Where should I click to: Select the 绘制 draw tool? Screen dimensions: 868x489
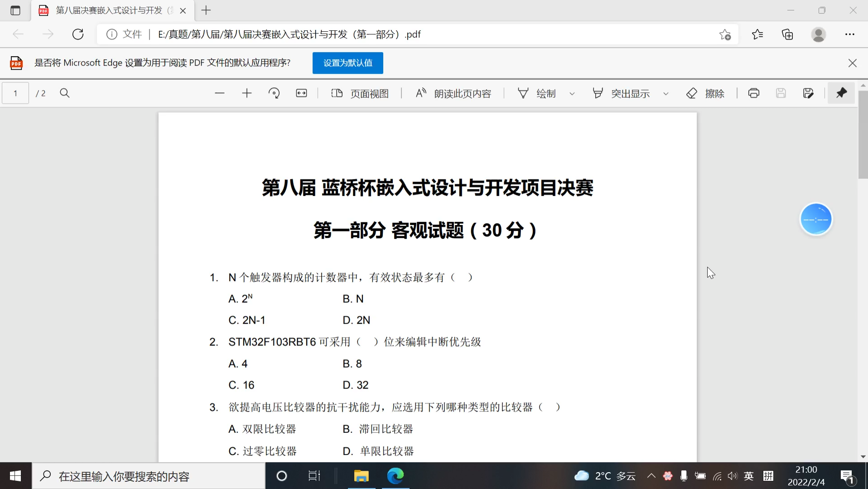(x=537, y=93)
